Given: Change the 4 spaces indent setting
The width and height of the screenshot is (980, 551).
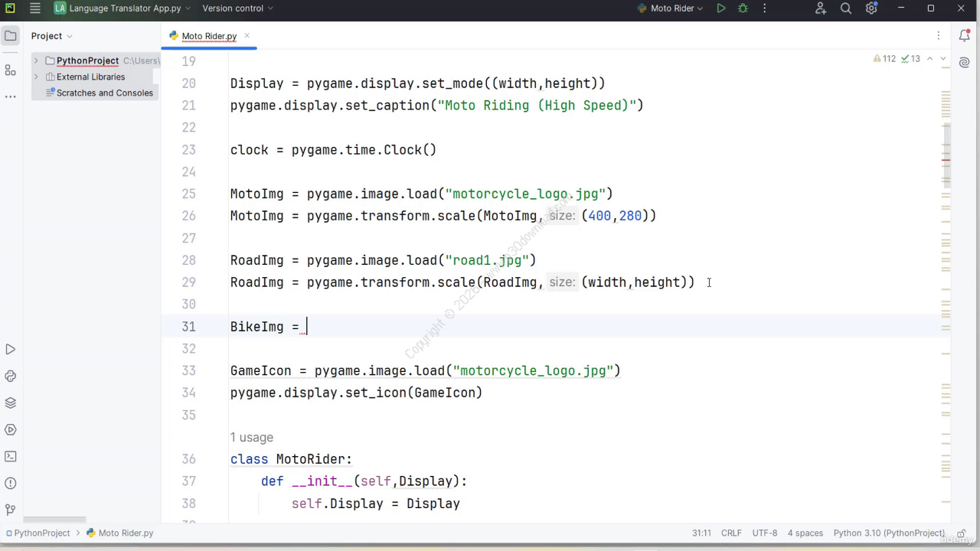Looking at the screenshot, I should (x=805, y=533).
